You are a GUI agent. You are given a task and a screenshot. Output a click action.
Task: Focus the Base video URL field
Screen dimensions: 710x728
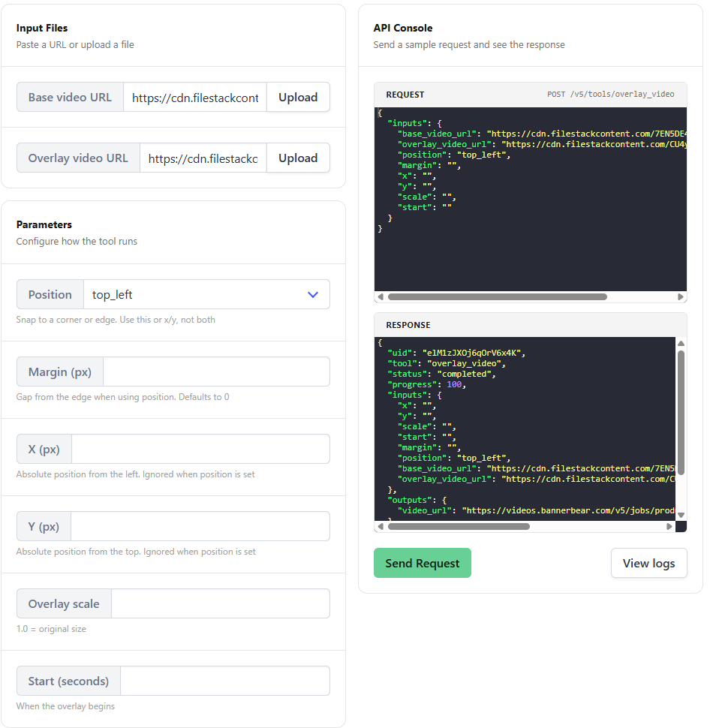pos(195,97)
